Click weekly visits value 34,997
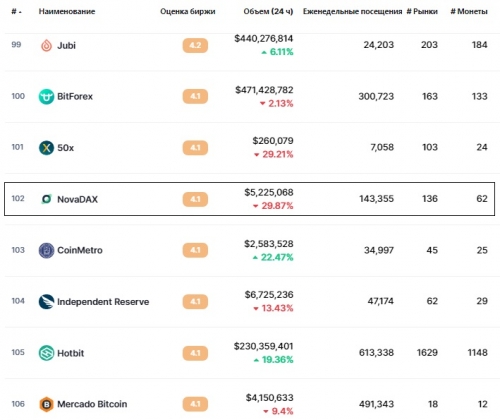 point(379,250)
